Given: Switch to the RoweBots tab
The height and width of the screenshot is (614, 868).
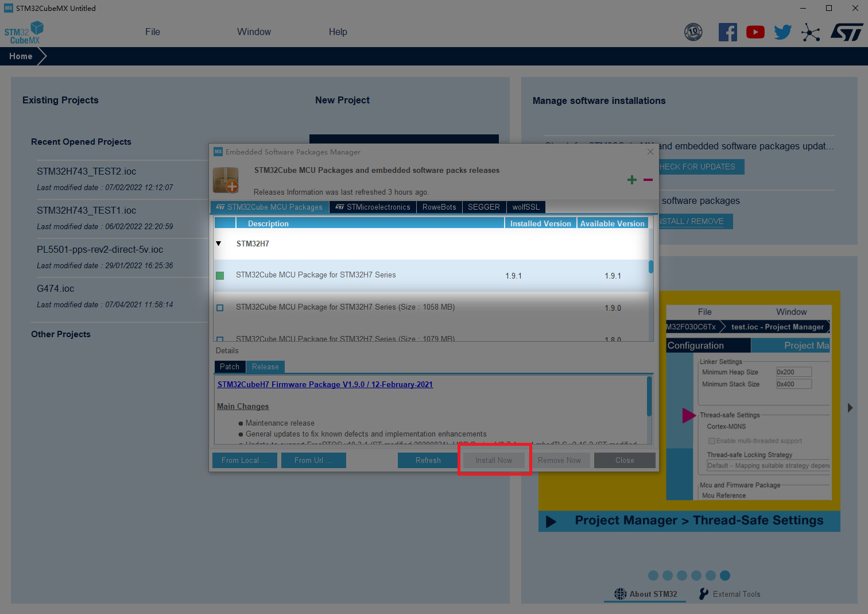Looking at the screenshot, I should 439,207.
